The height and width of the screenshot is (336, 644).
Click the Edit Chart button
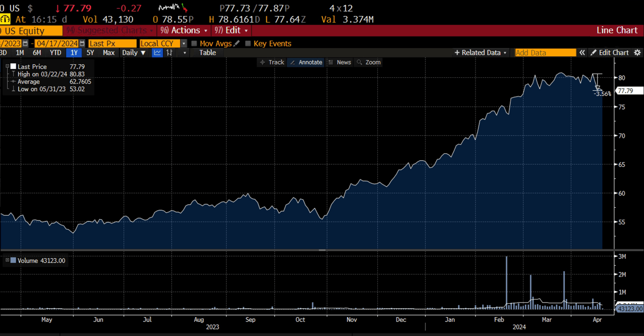coord(610,53)
